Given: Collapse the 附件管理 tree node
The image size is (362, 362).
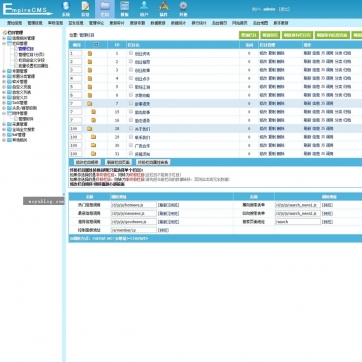Looking at the screenshot, I should [x=4, y=113].
